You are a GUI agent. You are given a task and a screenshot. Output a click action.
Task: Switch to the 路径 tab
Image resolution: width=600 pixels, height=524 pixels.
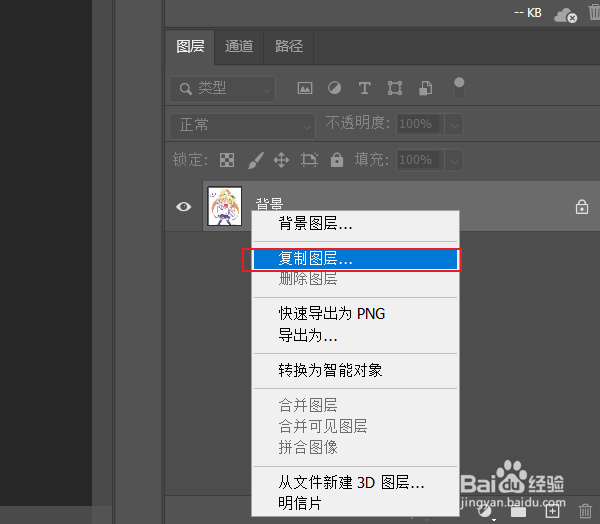[289, 47]
